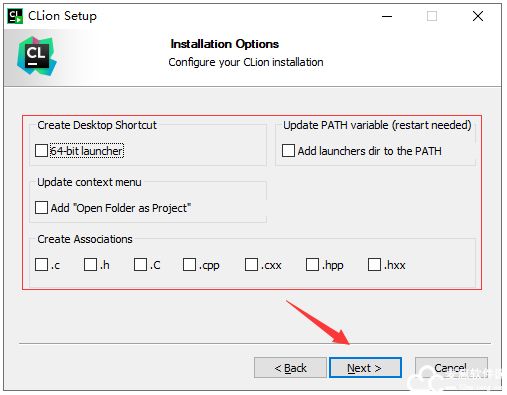Screen dimensions: 507x395
Task: Return with the Back button
Action: click(290, 368)
